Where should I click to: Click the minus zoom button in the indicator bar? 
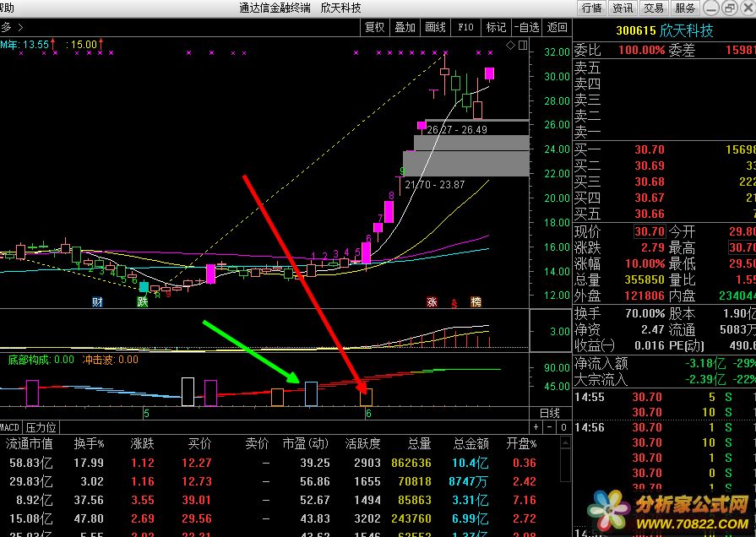point(550,427)
